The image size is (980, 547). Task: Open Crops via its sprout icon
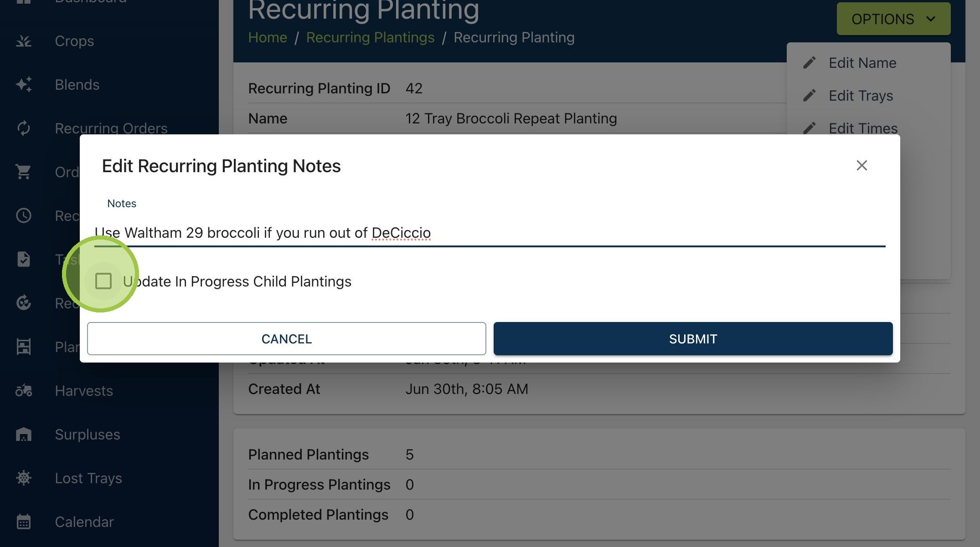point(23,41)
